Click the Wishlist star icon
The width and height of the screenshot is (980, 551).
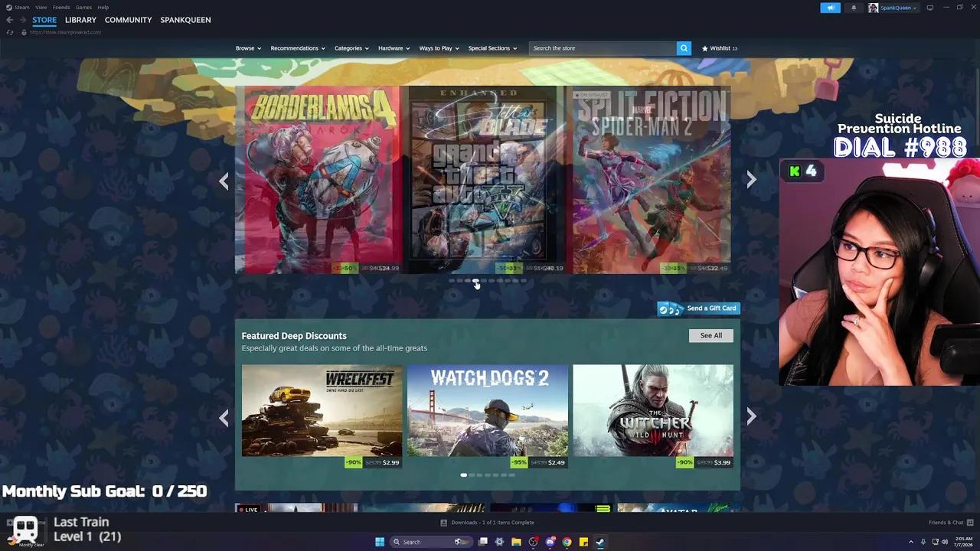point(705,48)
